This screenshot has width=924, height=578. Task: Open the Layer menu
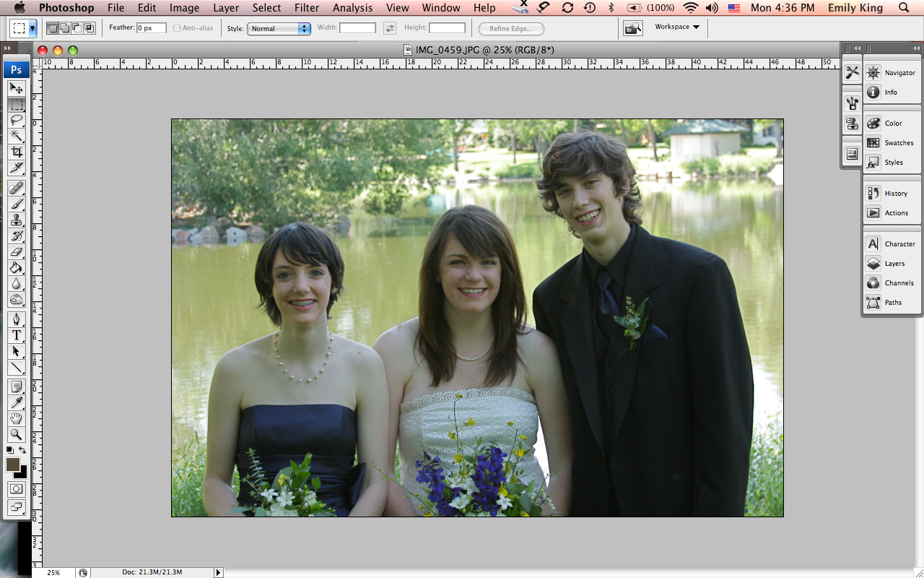(x=226, y=8)
